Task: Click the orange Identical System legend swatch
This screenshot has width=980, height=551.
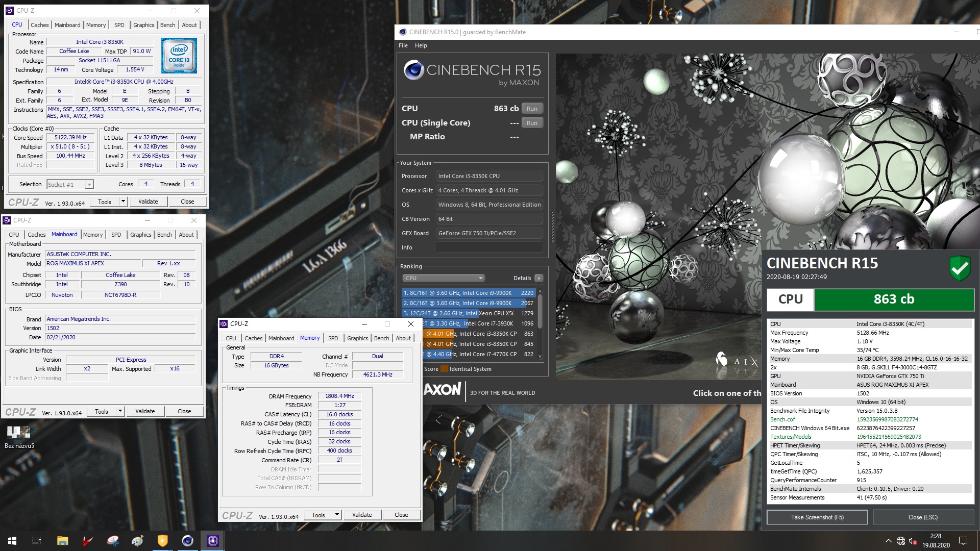Action: point(444,369)
